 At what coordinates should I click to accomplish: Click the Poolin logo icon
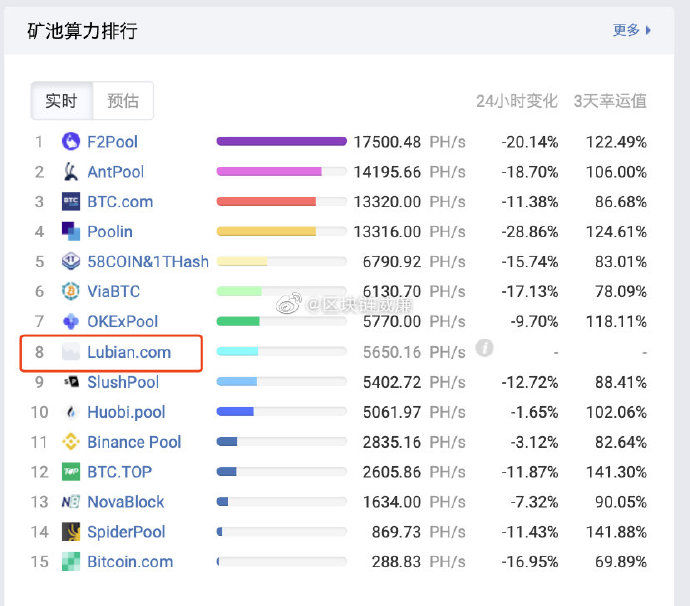(x=71, y=231)
